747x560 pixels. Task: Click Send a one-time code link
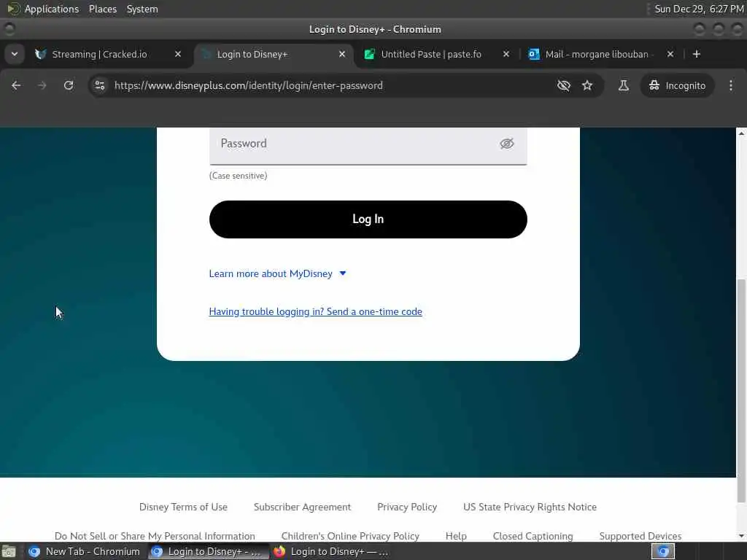[x=315, y=311]
